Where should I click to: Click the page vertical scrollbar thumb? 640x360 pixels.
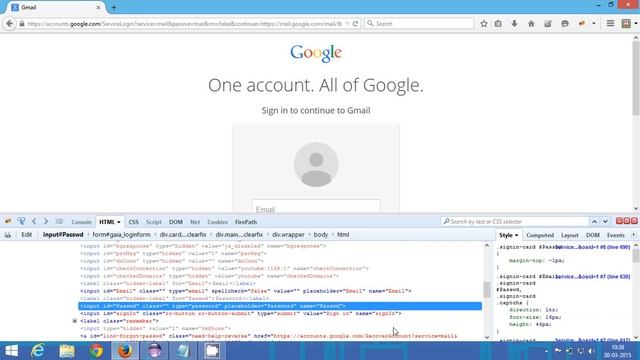(636, 78)
